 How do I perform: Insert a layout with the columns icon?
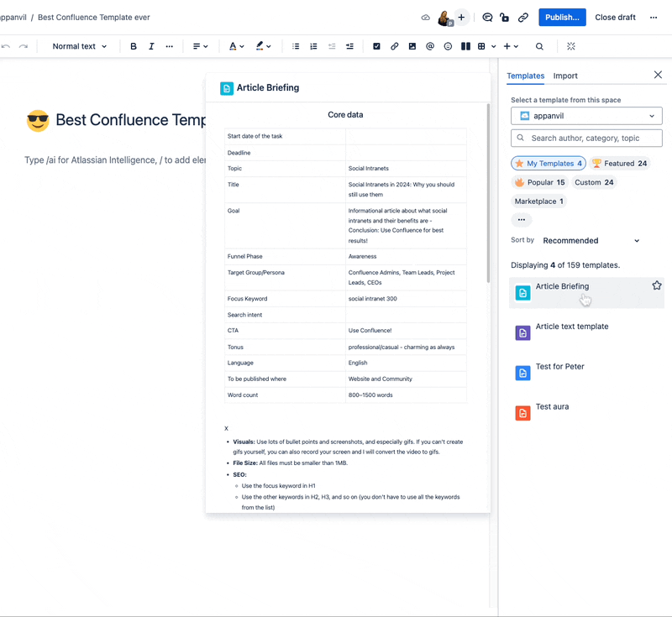click(x=467, y=46)
